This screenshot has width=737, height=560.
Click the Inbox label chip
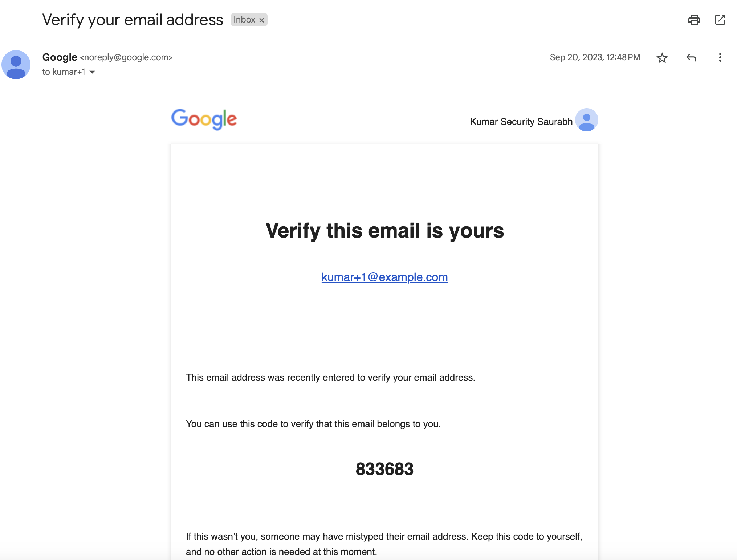(x=244, y=20)
